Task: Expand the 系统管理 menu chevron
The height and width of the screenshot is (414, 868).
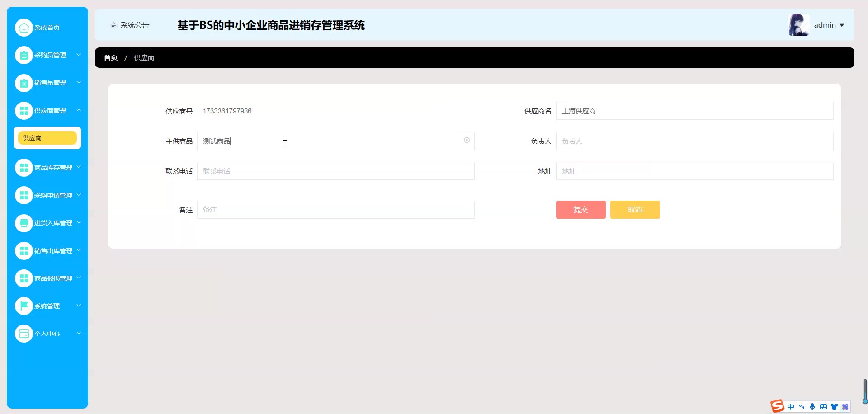Action: (x=79, y=306)
